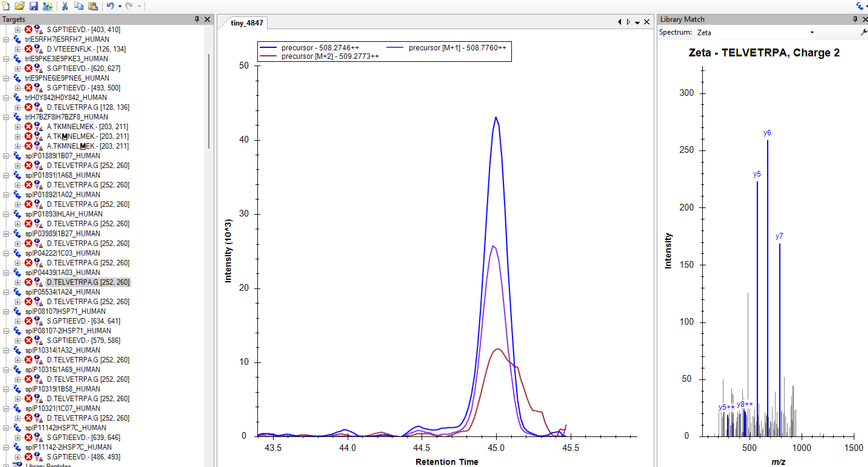Create a new document with toolbar icon
Screen dimensions: 868x467
(6, 6)
